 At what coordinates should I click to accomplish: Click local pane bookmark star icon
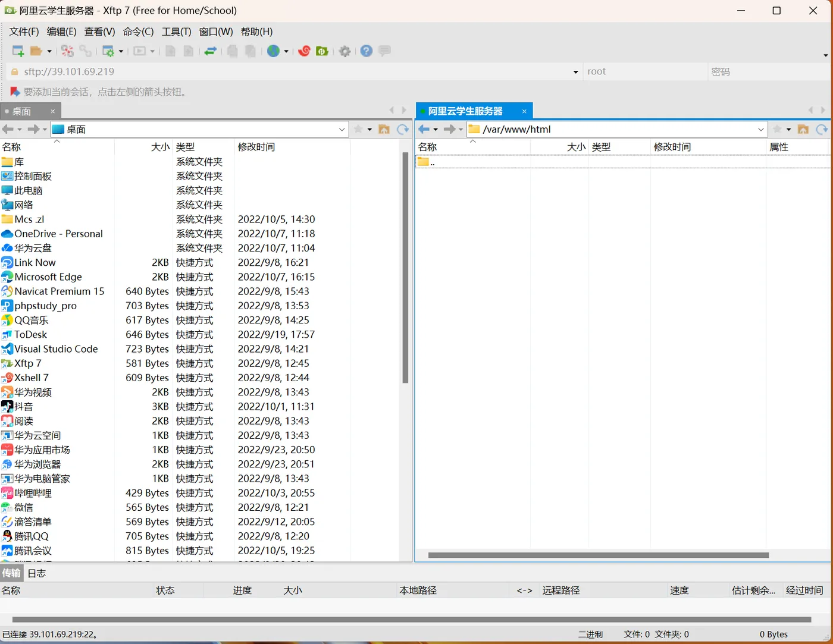pos(358,129)
